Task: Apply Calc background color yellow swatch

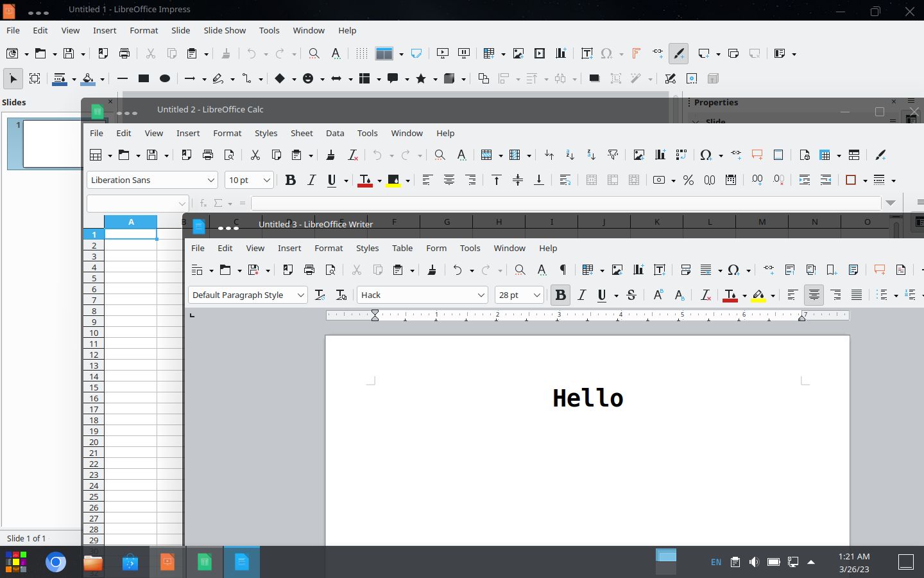Action: point(393,180)
